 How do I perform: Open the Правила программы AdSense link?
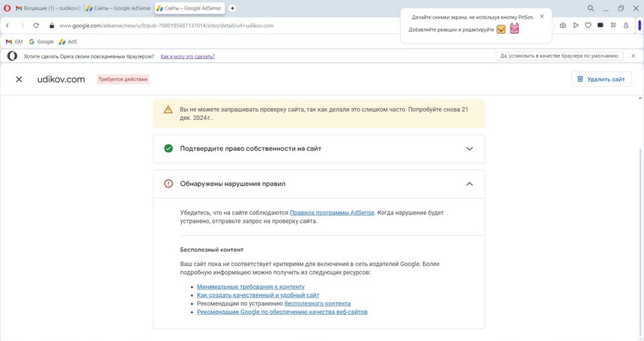coord(332,213)
